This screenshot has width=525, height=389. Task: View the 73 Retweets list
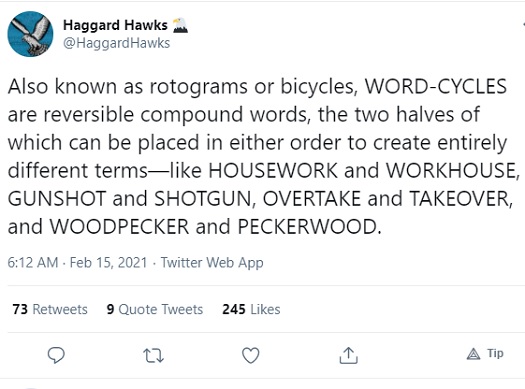tap(50, 309)
